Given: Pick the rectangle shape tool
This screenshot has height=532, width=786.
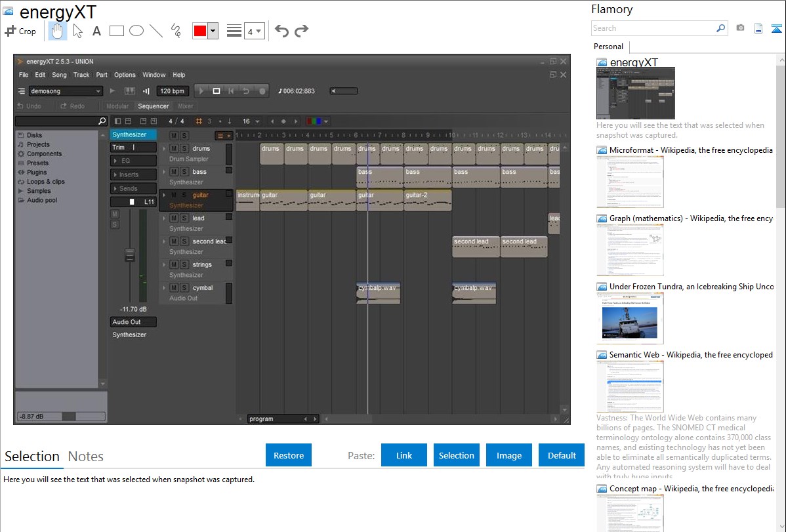Looking at the screenshot, I should pyautogui.click(x=117, y=31).
